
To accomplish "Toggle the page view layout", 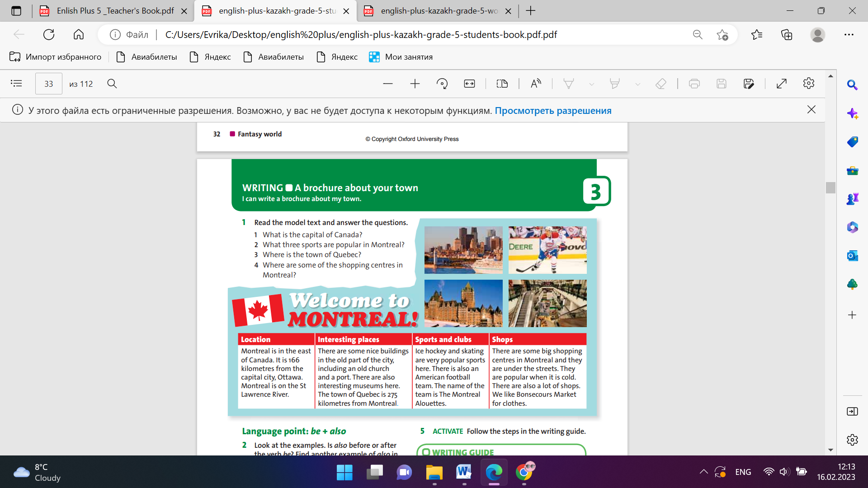I will pyautogui.click(x=502, y=84).
